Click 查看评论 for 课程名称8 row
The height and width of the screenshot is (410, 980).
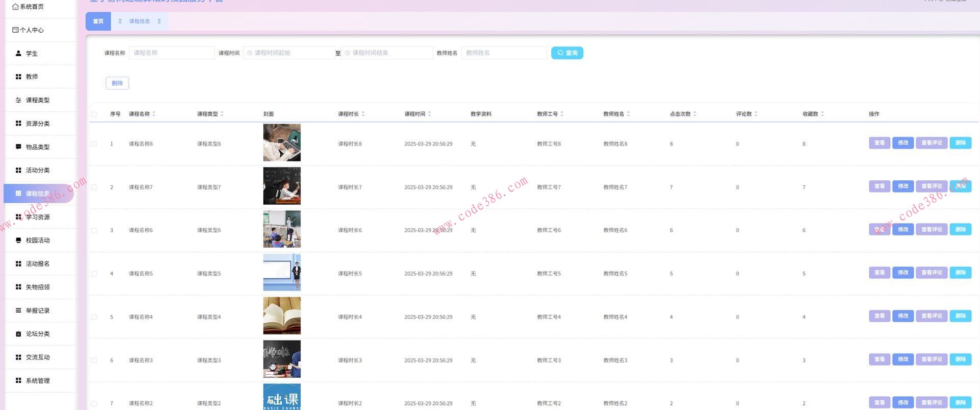click(x=932, y=143)
